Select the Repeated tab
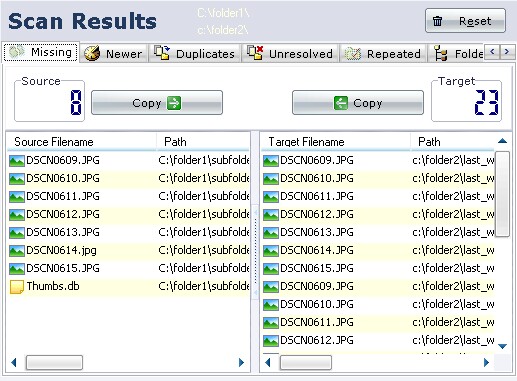 pos(383,53)
